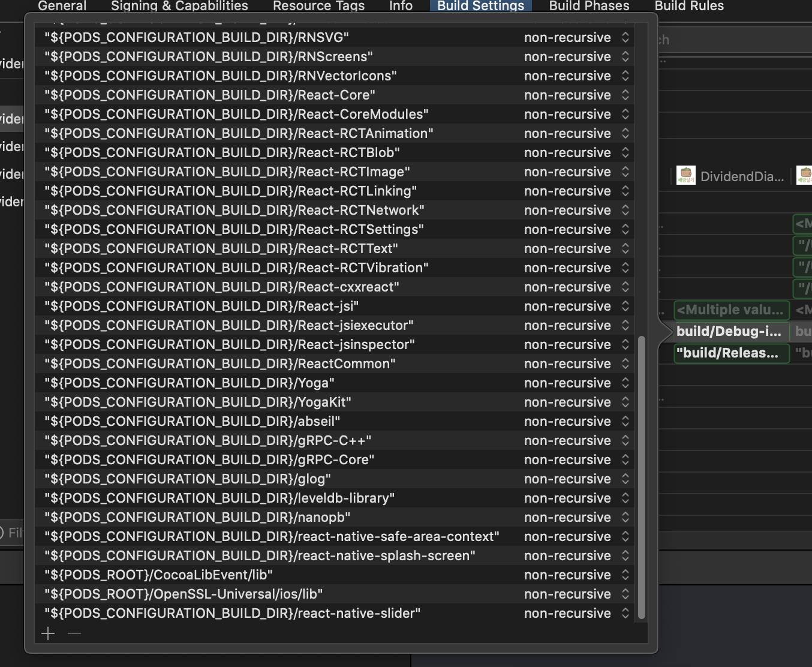This screenshot has width=812, height=667.
Task: Select react-native-splash-screen path entry
Action: click(260, 555)
